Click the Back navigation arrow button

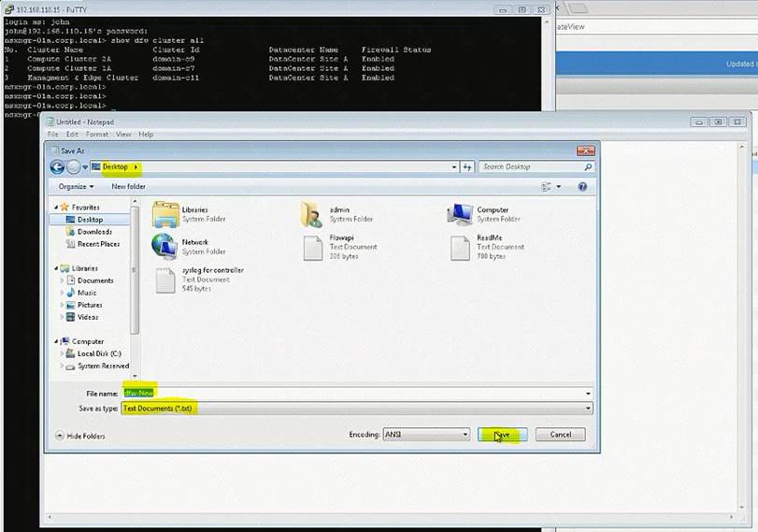coord(57,167)
